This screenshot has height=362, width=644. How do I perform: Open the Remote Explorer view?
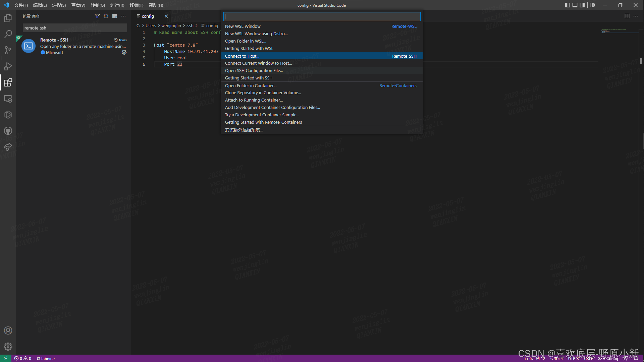click(x=8, y=99)
